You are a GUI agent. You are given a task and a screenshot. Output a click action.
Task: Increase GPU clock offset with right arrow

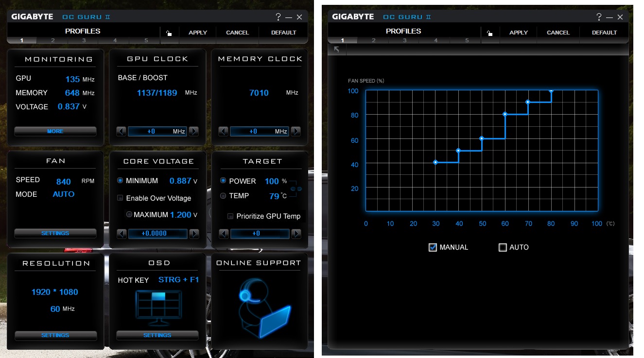(x=193, y=131)
